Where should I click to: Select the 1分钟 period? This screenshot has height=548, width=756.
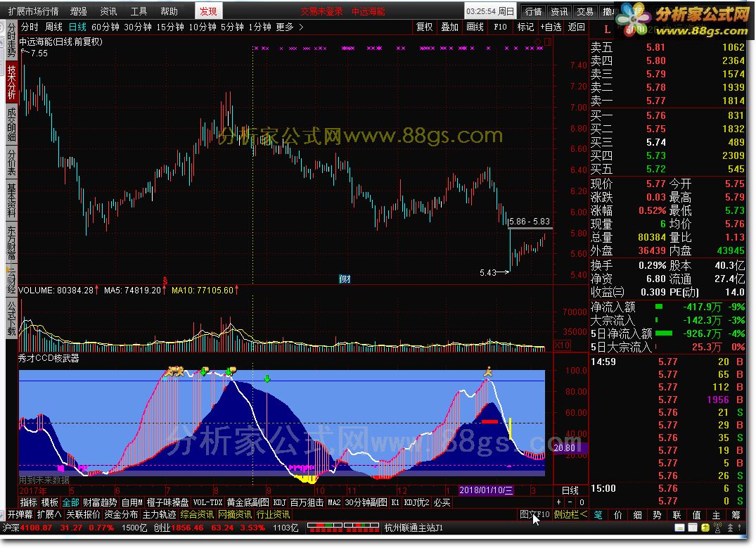260,27
